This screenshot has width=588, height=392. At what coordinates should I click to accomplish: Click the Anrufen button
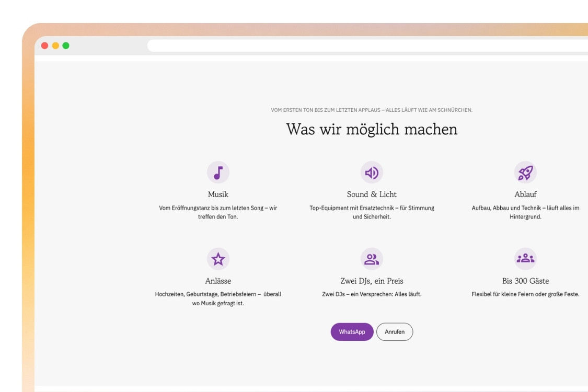[396, 331]
